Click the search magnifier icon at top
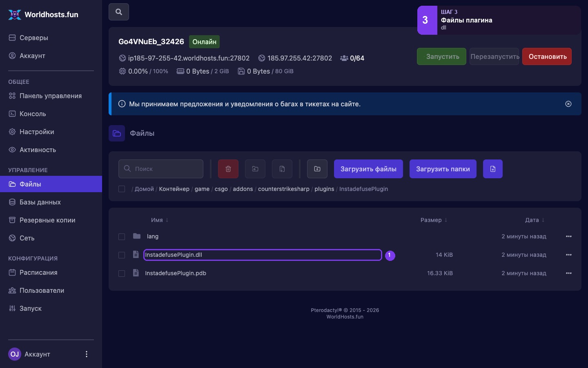Screen dimensions: 588x368 (119, 12)
